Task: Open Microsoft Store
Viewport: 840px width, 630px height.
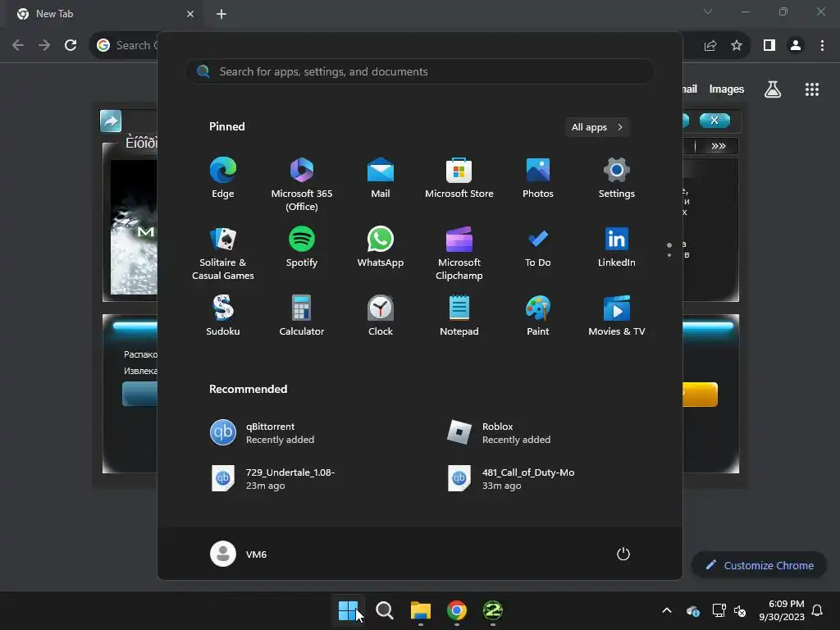Action: click(459, 178)
